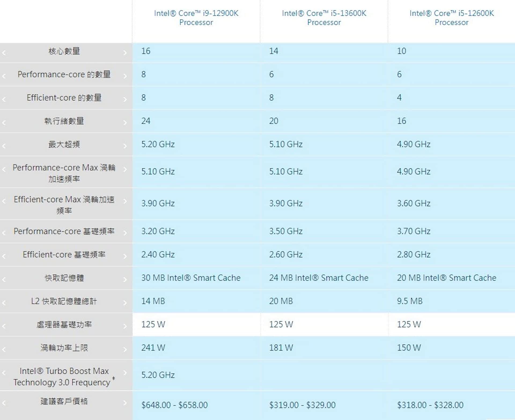
Task: Click left chevron on Performance-core Max 渦輪加速頻率 row
Action: [4, 169]
